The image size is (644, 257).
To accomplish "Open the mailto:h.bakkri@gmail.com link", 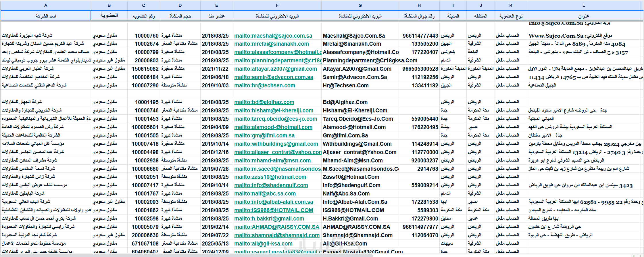I will point(269,218).
